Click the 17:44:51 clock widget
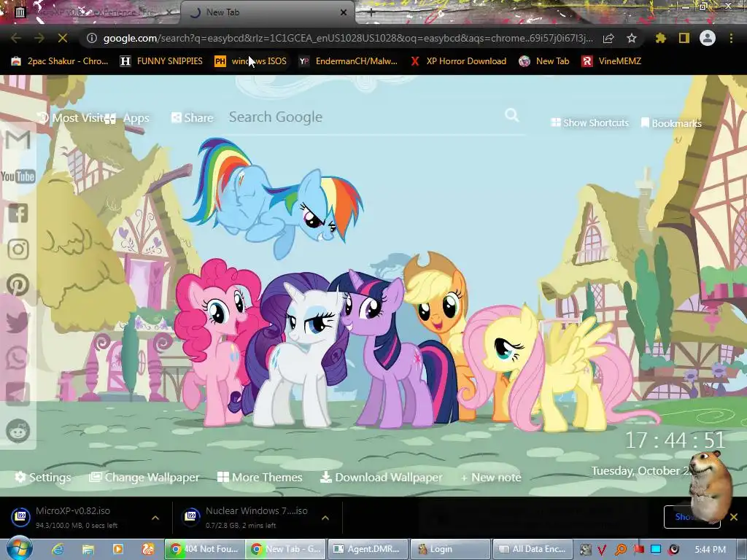Image resolution: width=747 pixels, height=560 pixels. point(675,440)
